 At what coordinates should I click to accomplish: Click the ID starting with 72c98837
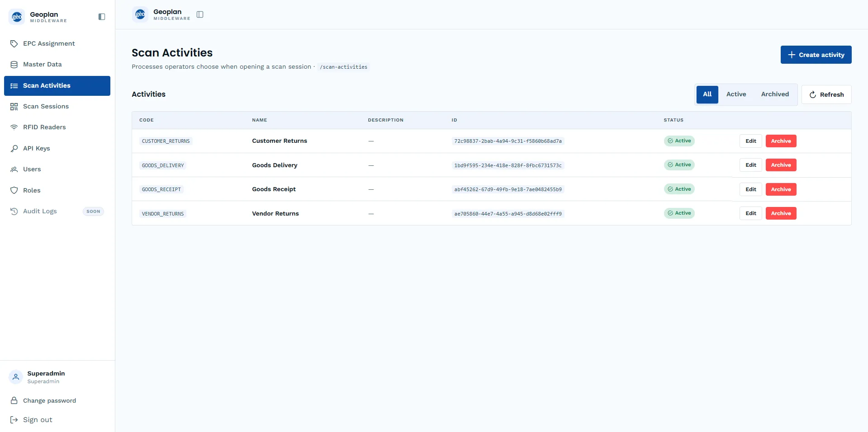(508, 141)
